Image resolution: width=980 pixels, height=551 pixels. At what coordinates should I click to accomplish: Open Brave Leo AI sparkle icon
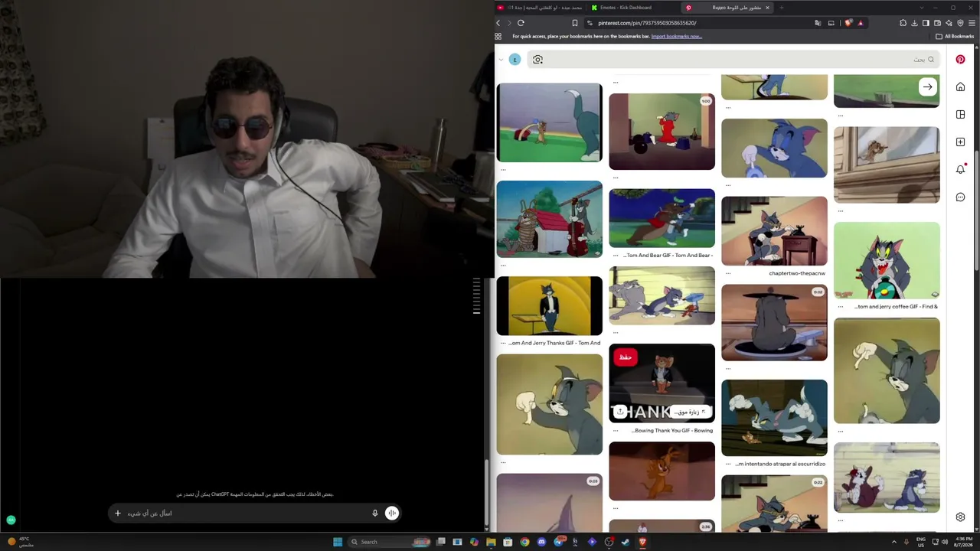(x=949, y=23)
